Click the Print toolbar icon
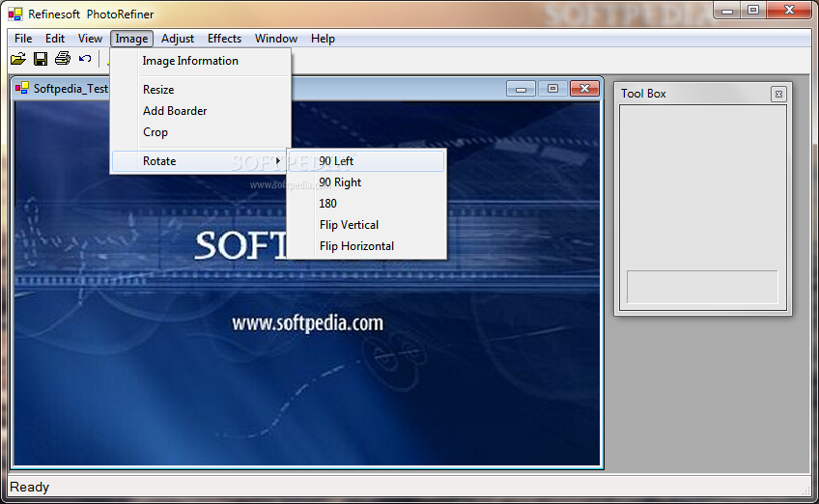Viewport: 819px width, 504px height. click(x=63, y=58)
